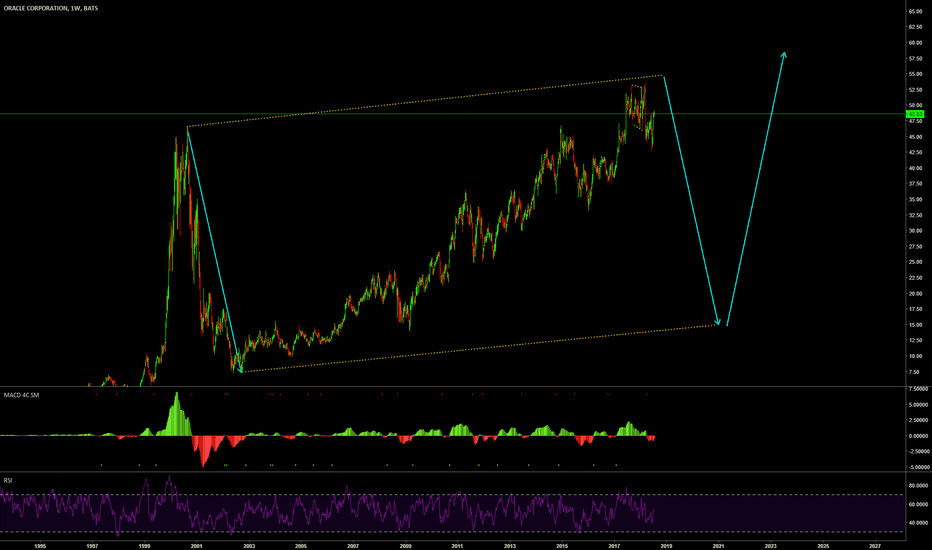The image size is (932, 550).
Task: Click the "50.00" price axis label
Action: click(x=915, y=105)
